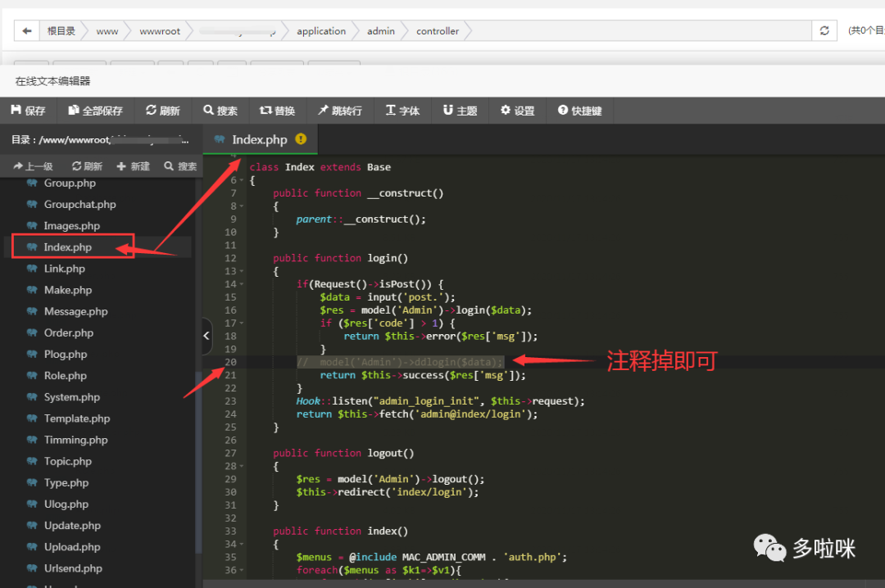Search the file tree with 搜索
Image resolution: width=885 pixels, height=588 pixels.
[180, 166]
